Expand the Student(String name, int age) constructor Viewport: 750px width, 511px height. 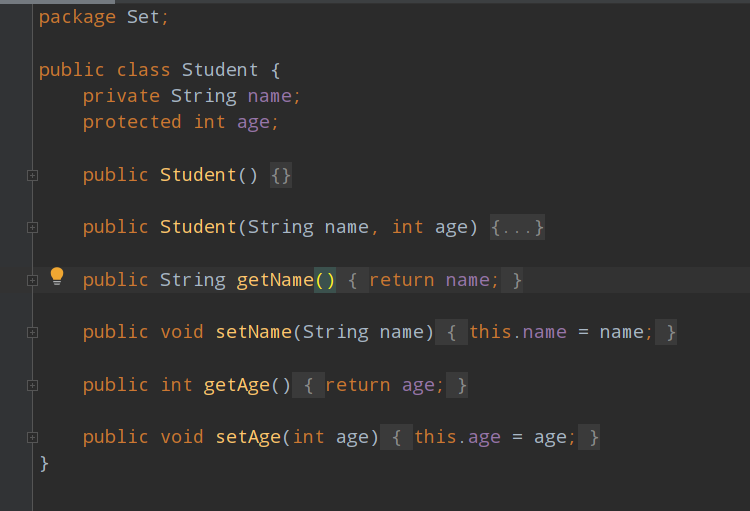(32, 227)
